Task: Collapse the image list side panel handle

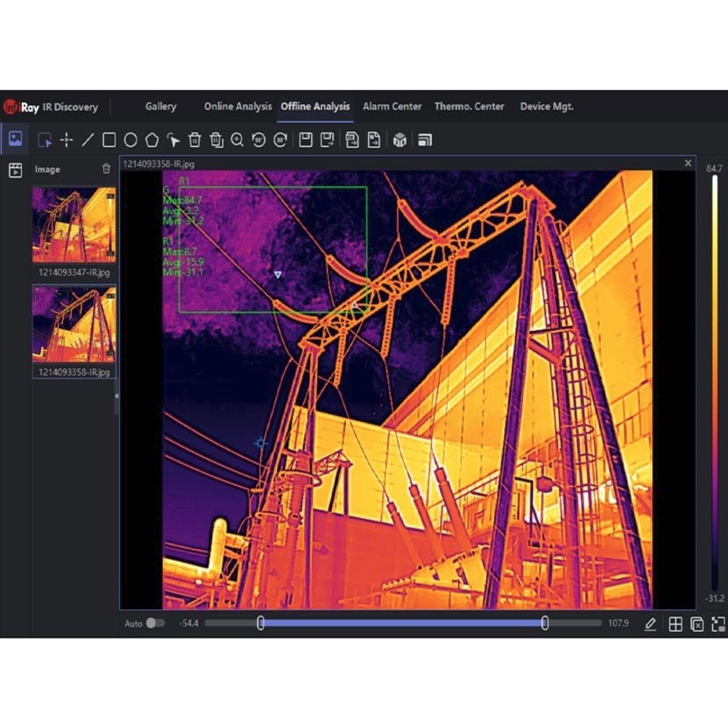Action: (x=117, y=396)
